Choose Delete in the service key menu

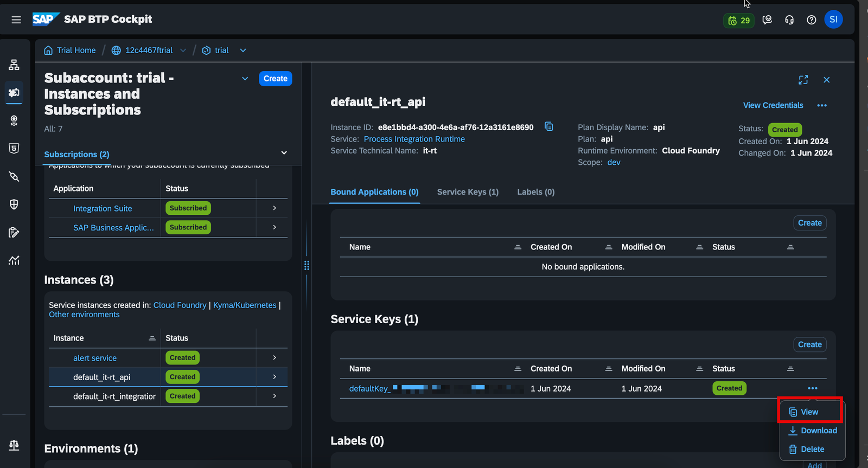pos(807,449)
